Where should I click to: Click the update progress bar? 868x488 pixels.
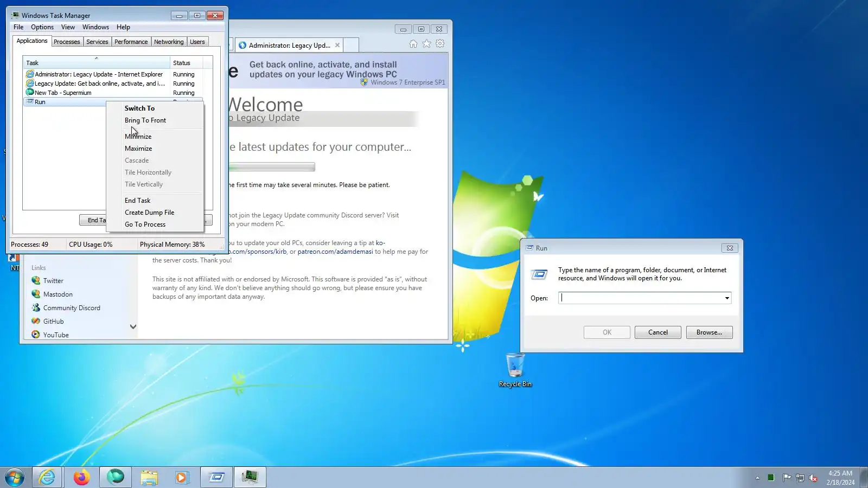point(271,167)
